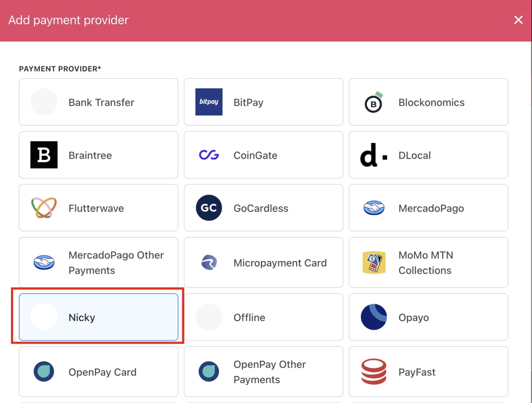The image size is (532, 403).
Task: Click the OpenPay Card logo
Action: (x=44, y=371)
